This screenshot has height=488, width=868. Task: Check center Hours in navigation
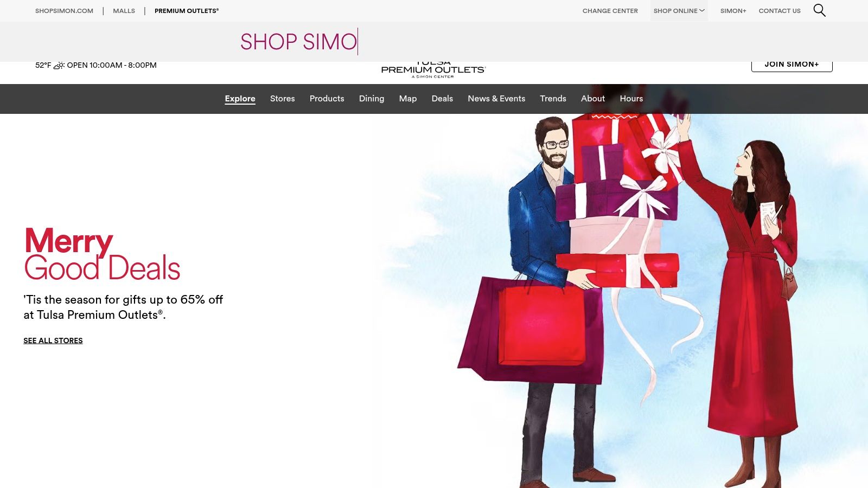click(631, 99)
